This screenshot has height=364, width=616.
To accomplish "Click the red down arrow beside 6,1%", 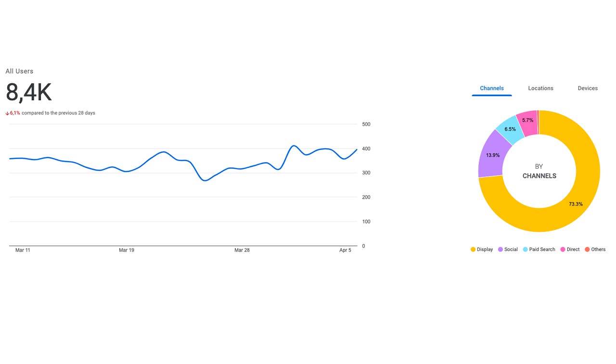I will [7, 113].
